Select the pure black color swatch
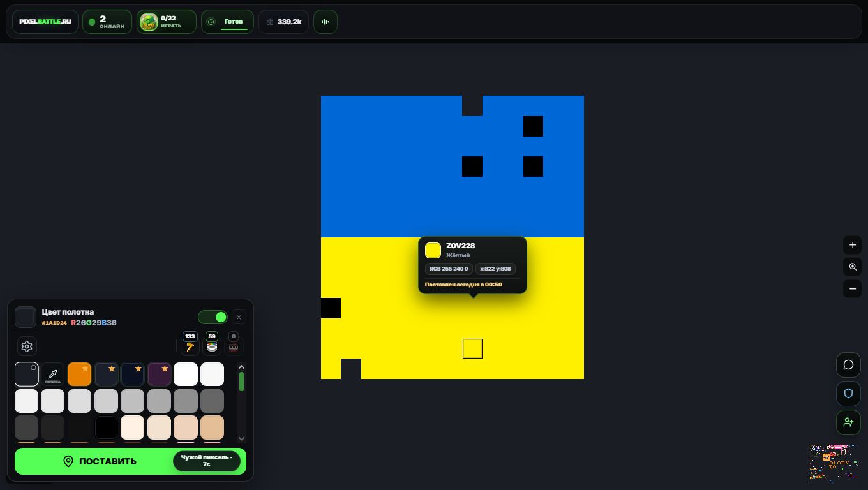 click(x=107, y=427)
